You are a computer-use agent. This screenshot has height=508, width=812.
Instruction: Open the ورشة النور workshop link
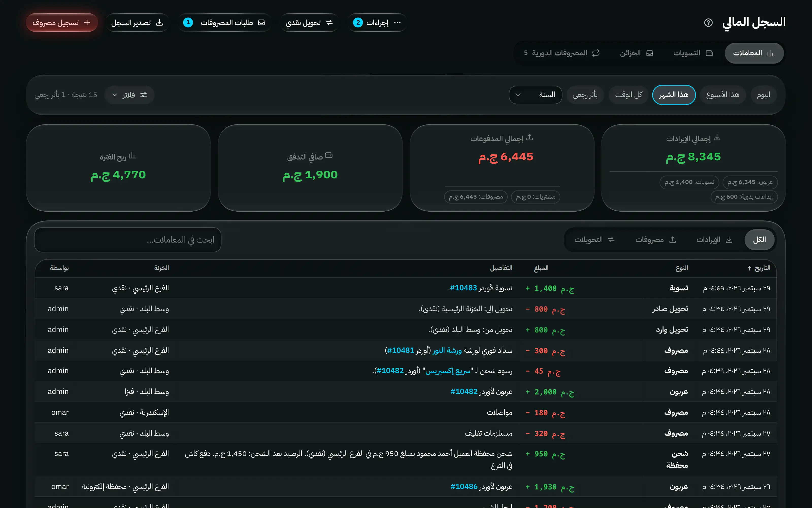447,351
